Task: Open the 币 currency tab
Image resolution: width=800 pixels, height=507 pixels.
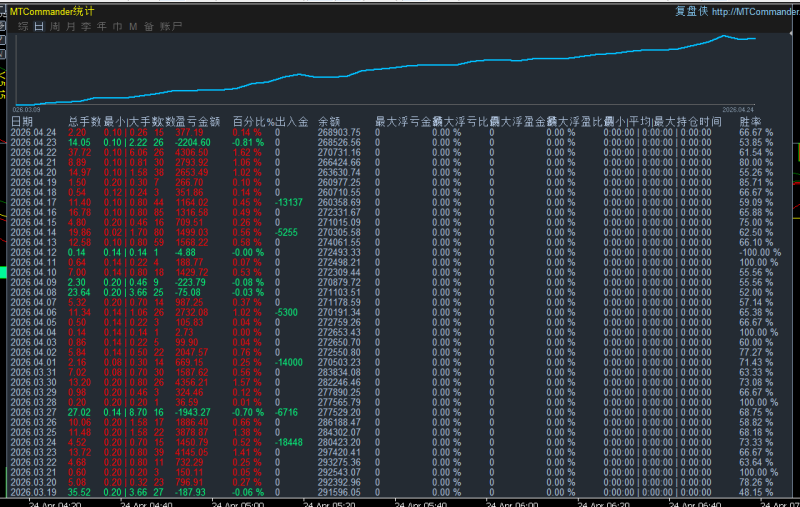Action: click(117, 27)
